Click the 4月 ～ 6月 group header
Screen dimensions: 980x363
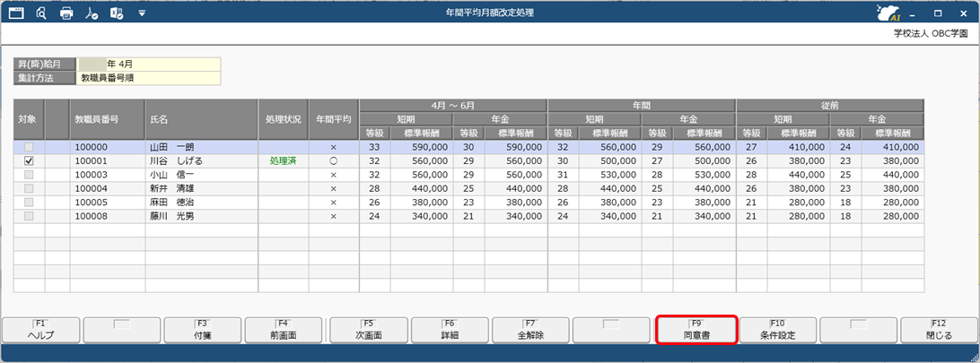tap(453, 106)
